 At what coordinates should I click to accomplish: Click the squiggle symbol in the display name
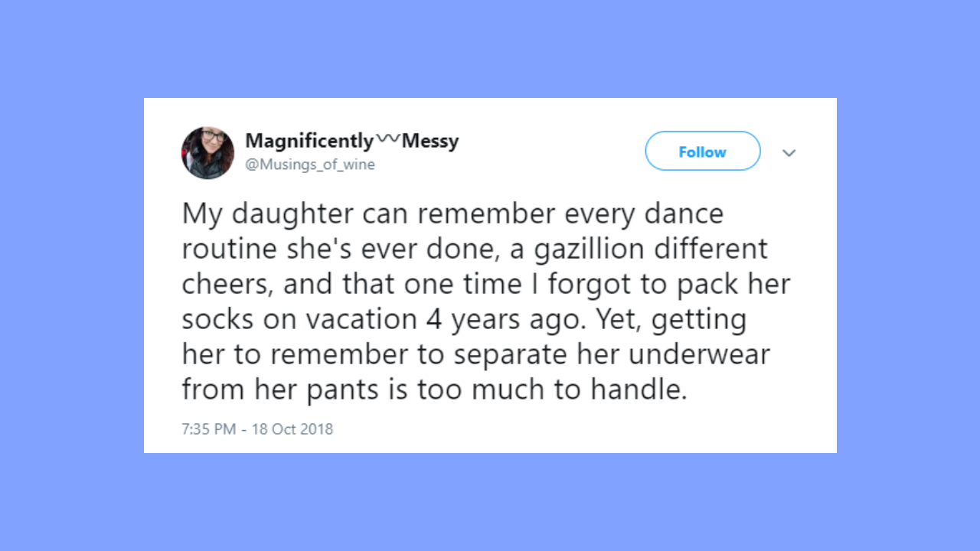388,139
